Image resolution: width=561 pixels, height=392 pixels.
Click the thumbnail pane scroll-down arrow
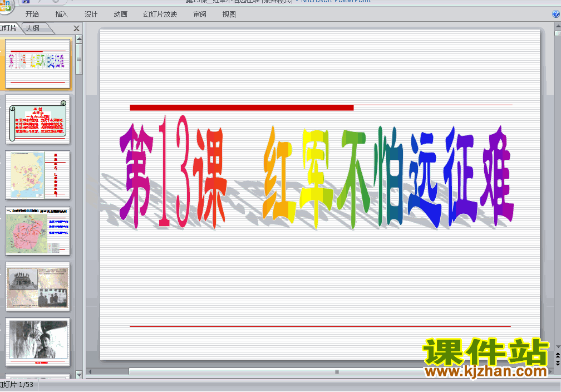tap(79, 374)
